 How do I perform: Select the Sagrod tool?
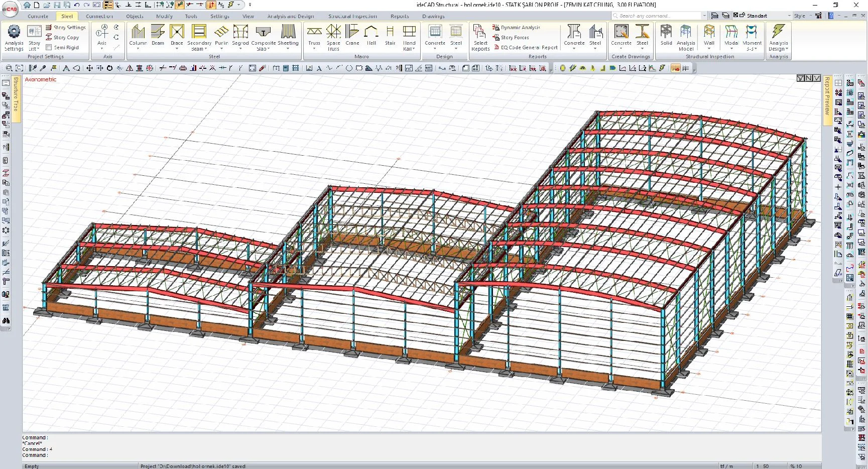pyautogui.click(x=240, y=36)
